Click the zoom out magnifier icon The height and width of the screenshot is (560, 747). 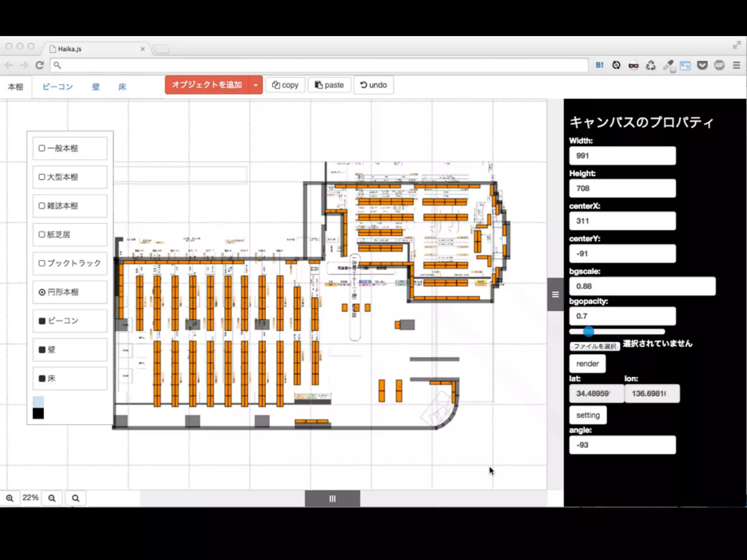point(52,498)
